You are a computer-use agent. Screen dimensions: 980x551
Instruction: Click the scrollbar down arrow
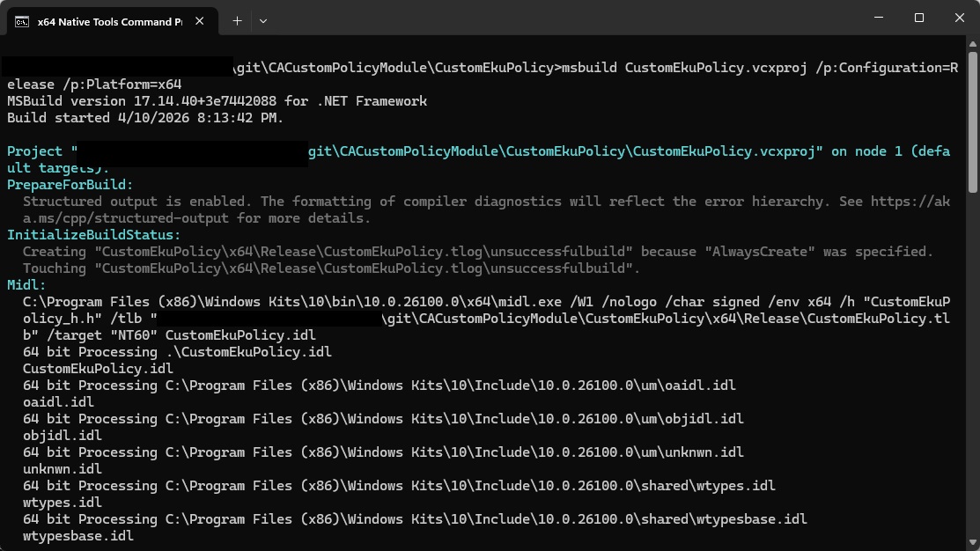972,541
